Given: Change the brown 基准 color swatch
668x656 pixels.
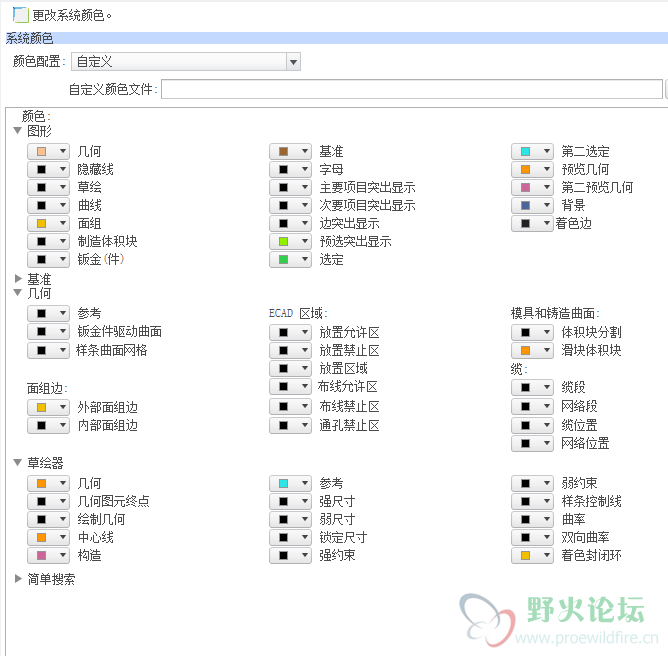Looking at the screenshot, I should (x=291, y=151).
